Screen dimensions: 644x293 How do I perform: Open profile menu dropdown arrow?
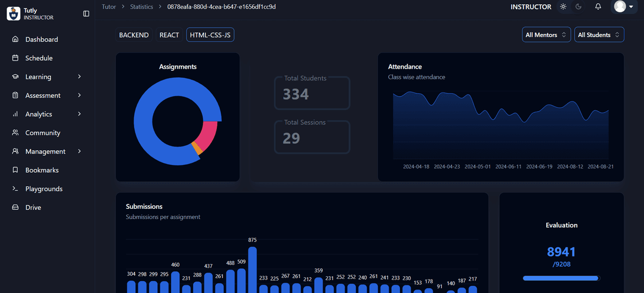(x=631, y=7)
